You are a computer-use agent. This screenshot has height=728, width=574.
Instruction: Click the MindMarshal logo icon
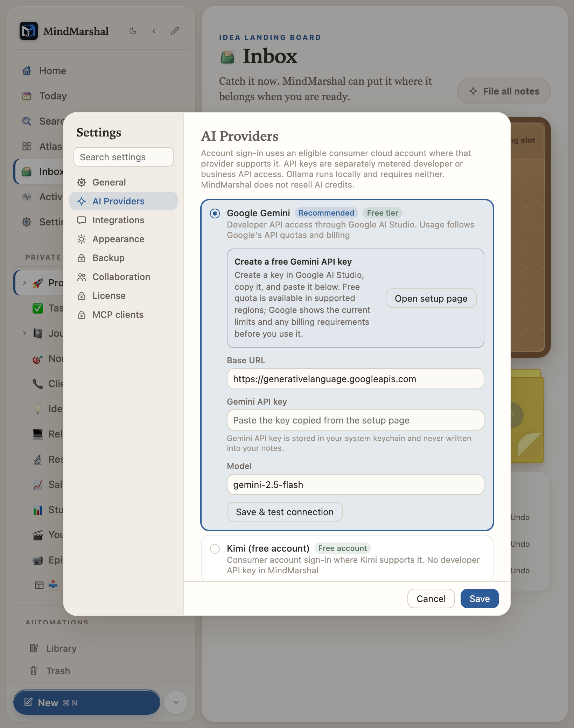tap(28, 31)
